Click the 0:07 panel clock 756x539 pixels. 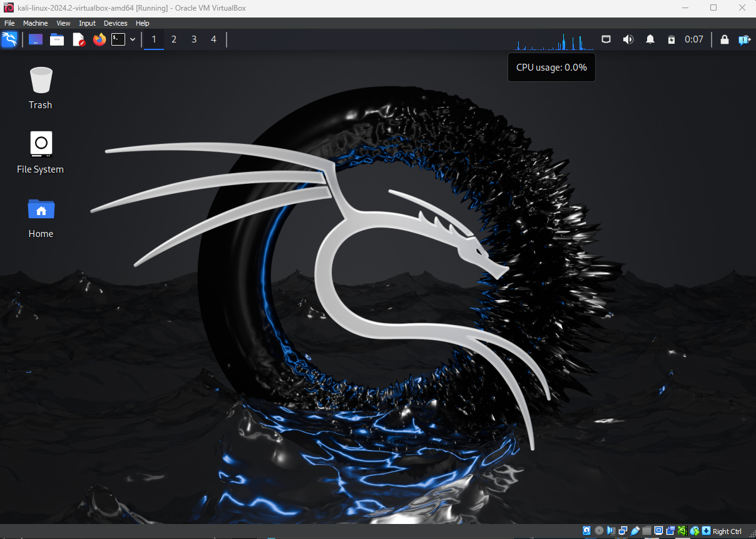[694, 39]
